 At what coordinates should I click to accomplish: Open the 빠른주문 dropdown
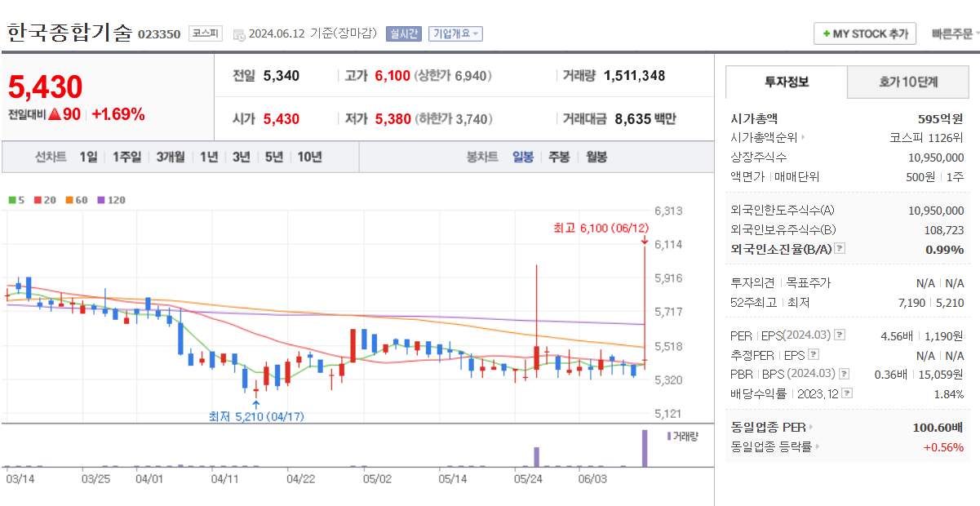pos(956,33)
